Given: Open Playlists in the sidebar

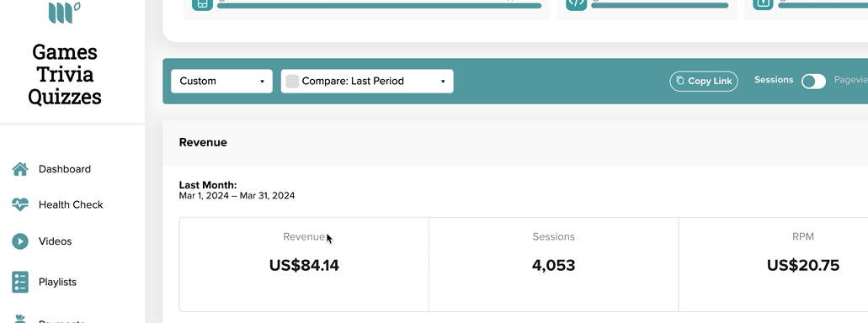Looking at the screenshot, I should tap(57, 282).
